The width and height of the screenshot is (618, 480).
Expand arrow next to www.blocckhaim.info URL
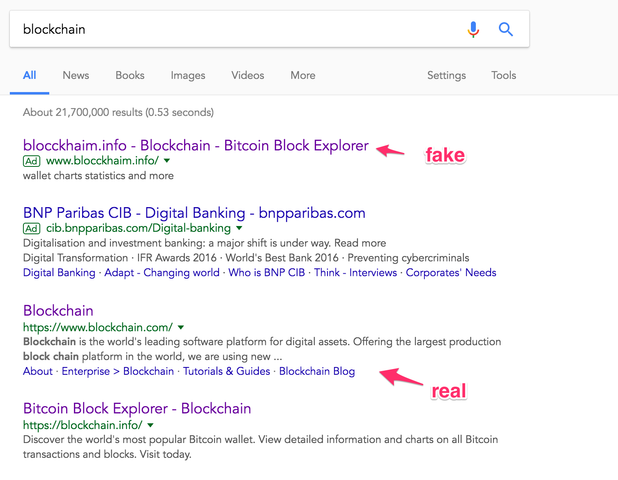(x=167, y=161)
